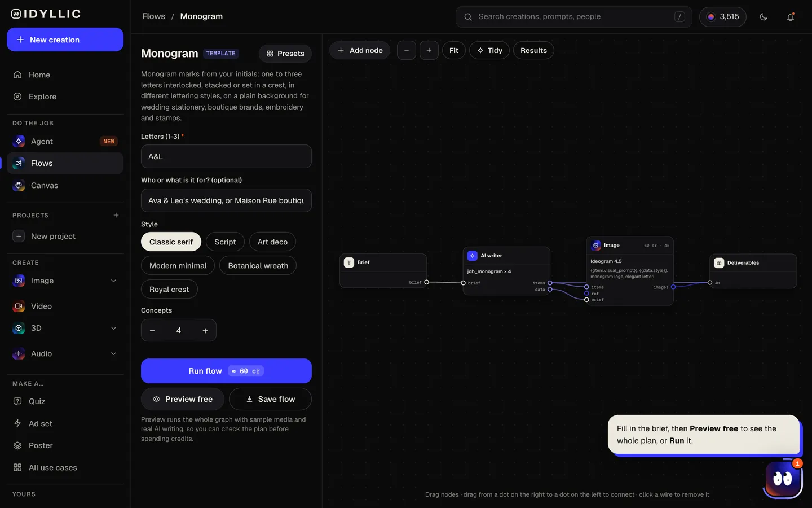812x508 pixels.
Task: Click the Deliverables node icon
Action: (719, 263)
